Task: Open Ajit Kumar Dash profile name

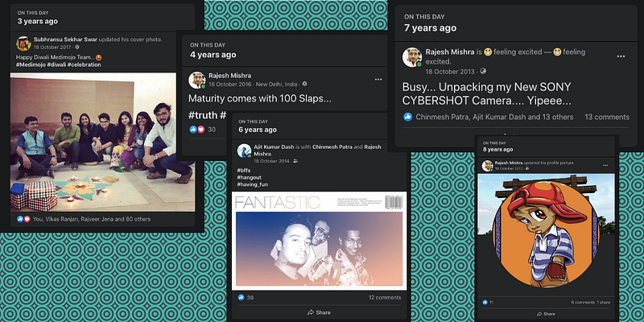Action: coord(272,147)
